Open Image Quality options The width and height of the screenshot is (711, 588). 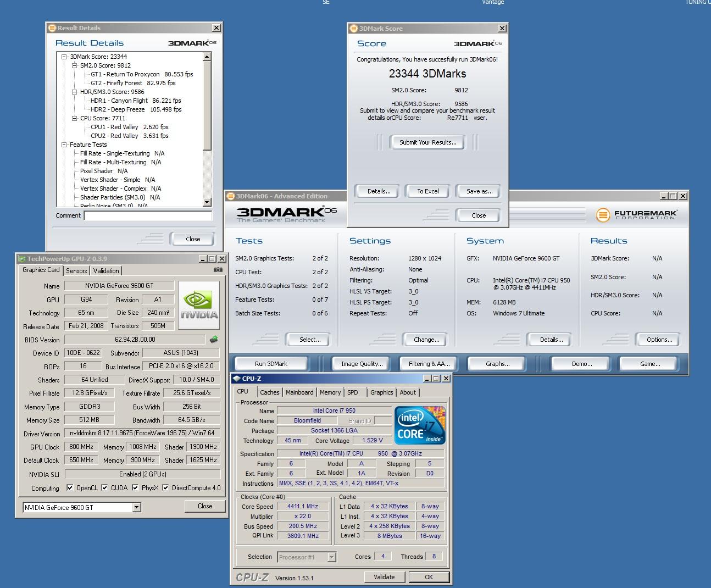coord(362,364)
